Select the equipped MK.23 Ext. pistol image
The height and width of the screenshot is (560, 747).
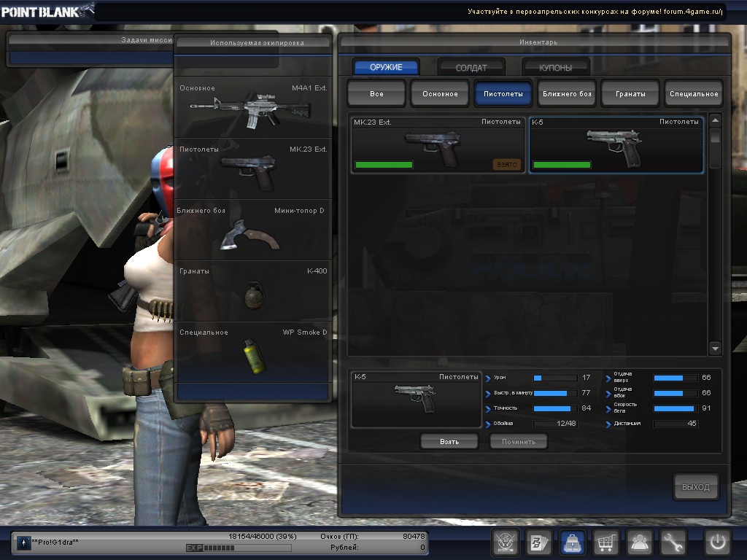[x=249, y=172]
